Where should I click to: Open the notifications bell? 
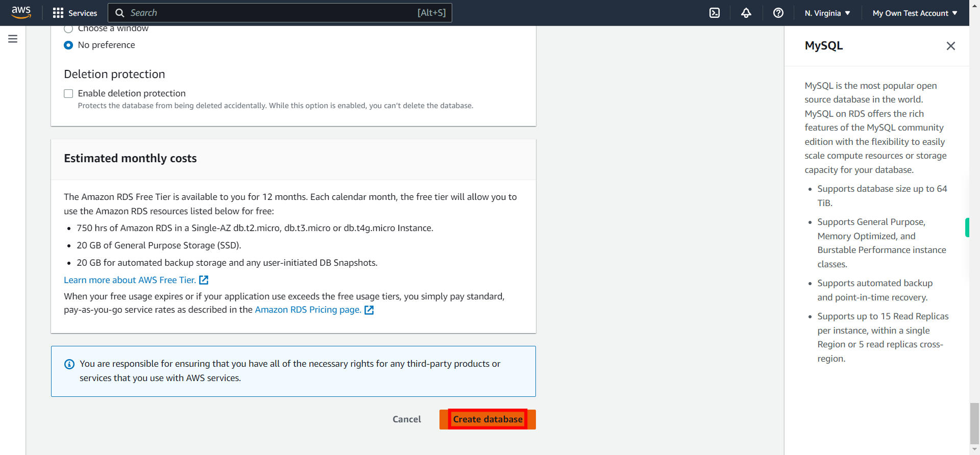point(746,13)
